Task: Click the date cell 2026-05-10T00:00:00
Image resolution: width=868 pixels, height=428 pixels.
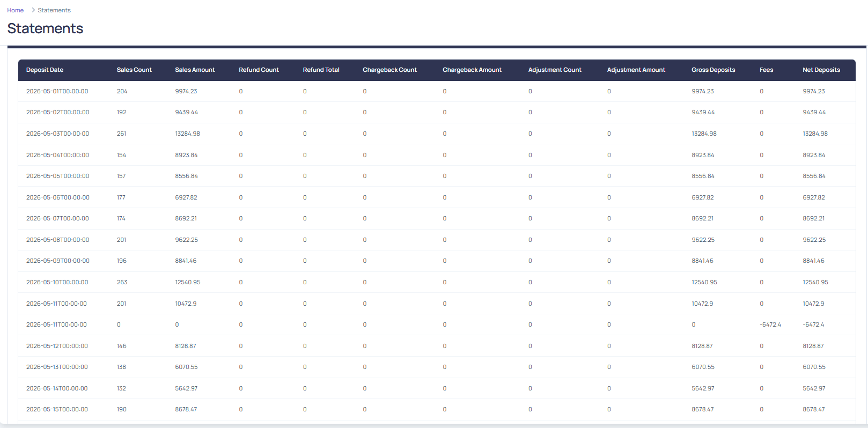Action: (x=57, y=282)
